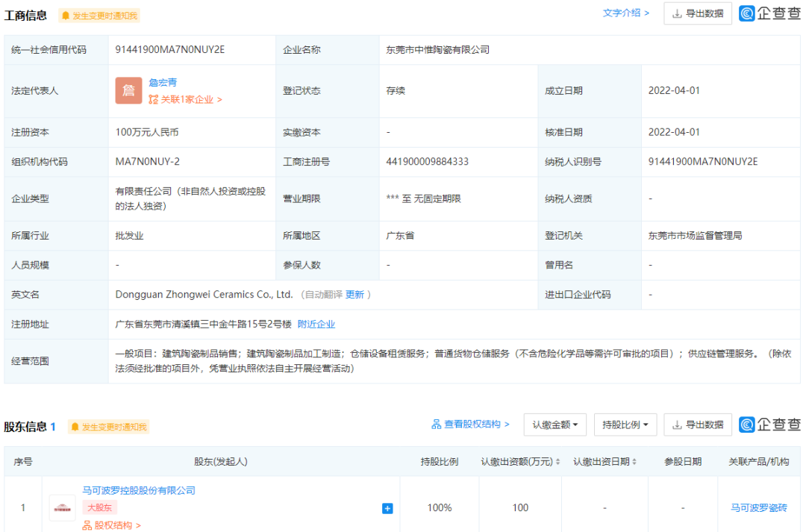Click the 马可波罗 shareholder logo thumbnail

pos(62,508)
